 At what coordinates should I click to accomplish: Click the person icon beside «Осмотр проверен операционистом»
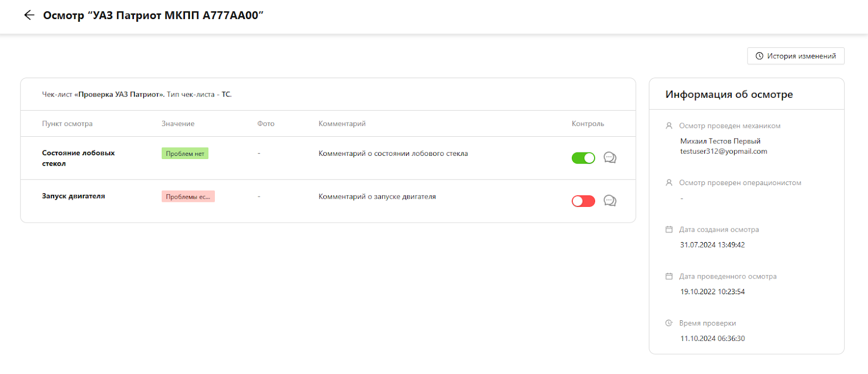pos(669,183)
